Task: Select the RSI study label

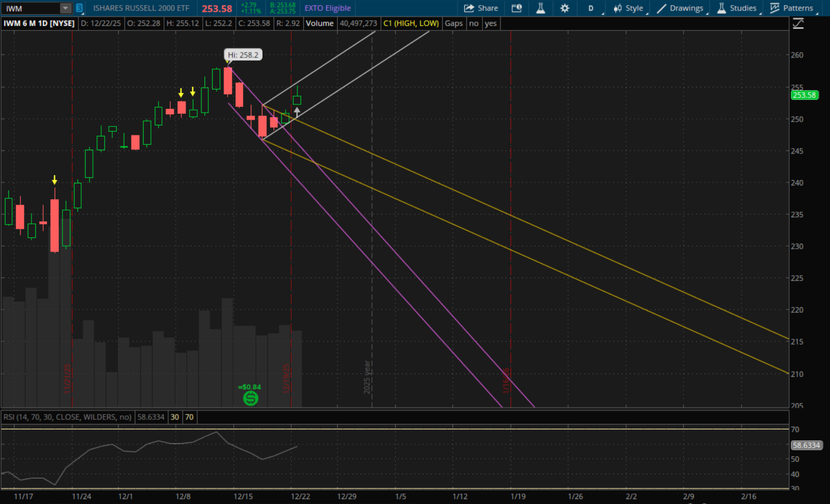Action: click(x=67, y=417)
